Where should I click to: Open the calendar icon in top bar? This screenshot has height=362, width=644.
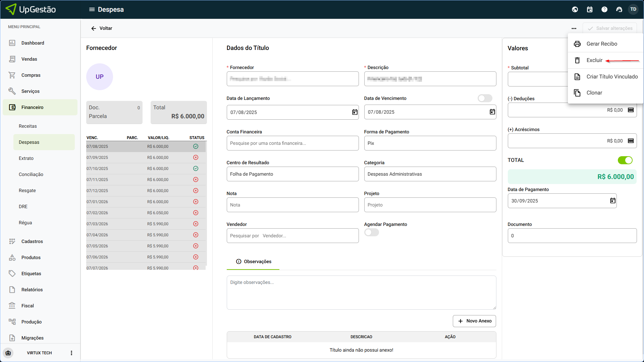point(590,9)
